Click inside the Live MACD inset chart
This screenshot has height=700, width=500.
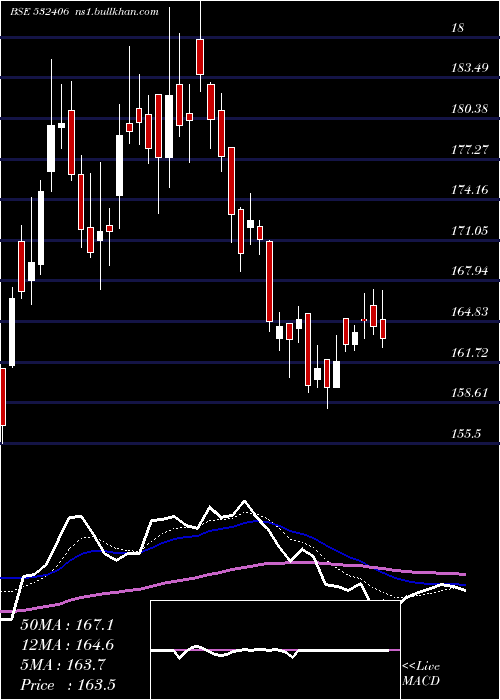275,650
